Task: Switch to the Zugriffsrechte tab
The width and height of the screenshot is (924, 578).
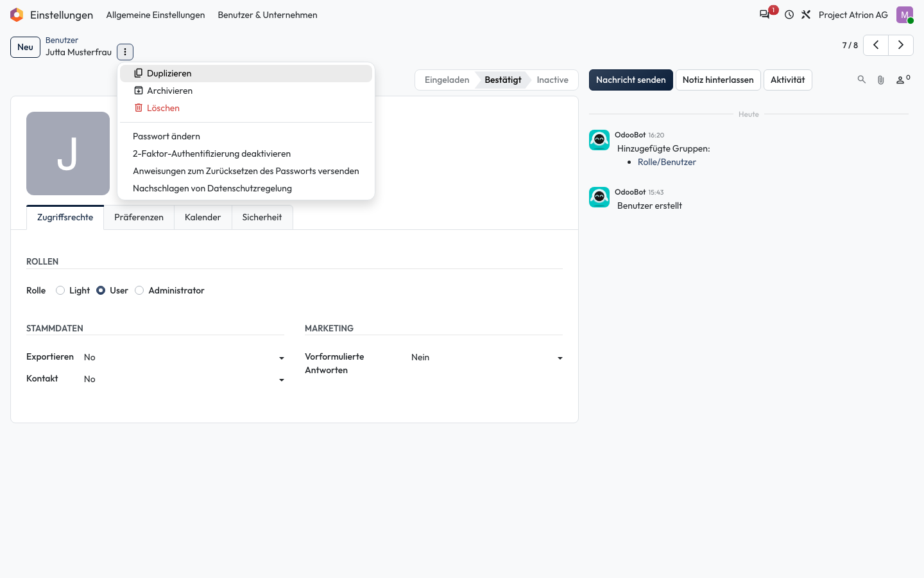Action: (x=65, y=217)
